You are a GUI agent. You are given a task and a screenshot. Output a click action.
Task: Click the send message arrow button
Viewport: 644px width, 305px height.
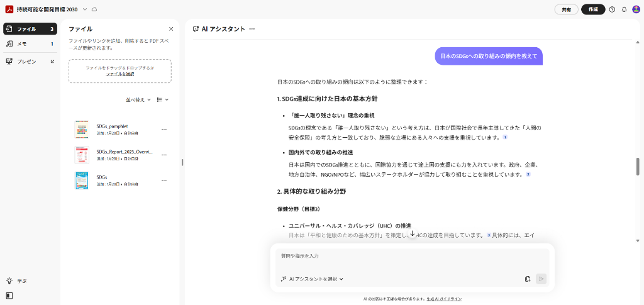click(x=541, y=279)
